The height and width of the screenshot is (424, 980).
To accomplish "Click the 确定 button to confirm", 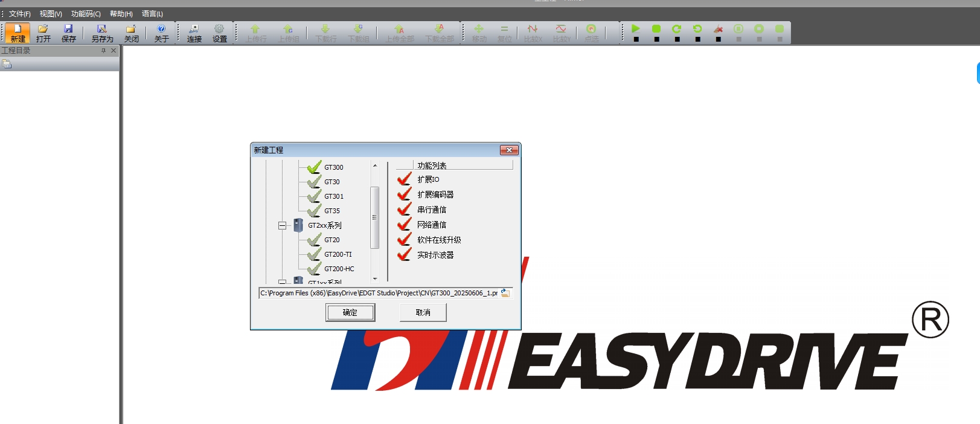I will (350, 312).
